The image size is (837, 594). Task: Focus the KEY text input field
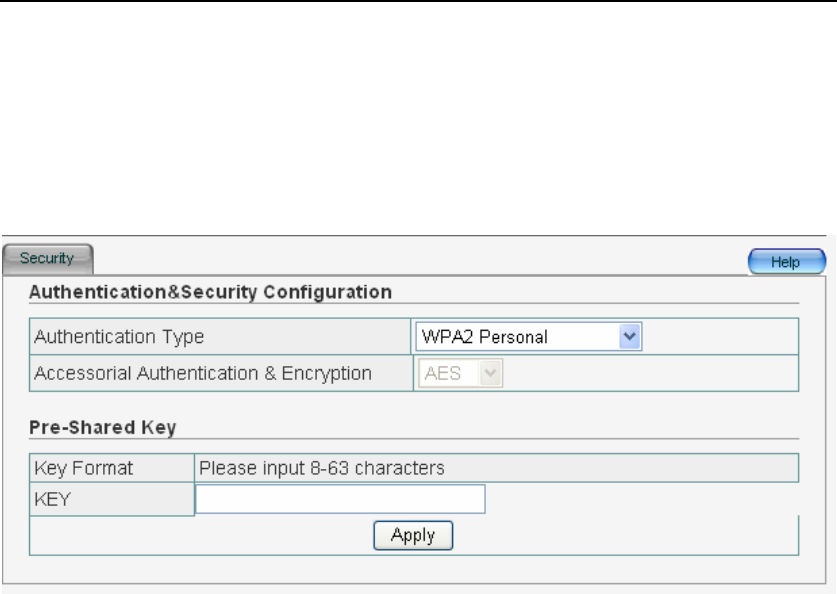pos(340,499)
